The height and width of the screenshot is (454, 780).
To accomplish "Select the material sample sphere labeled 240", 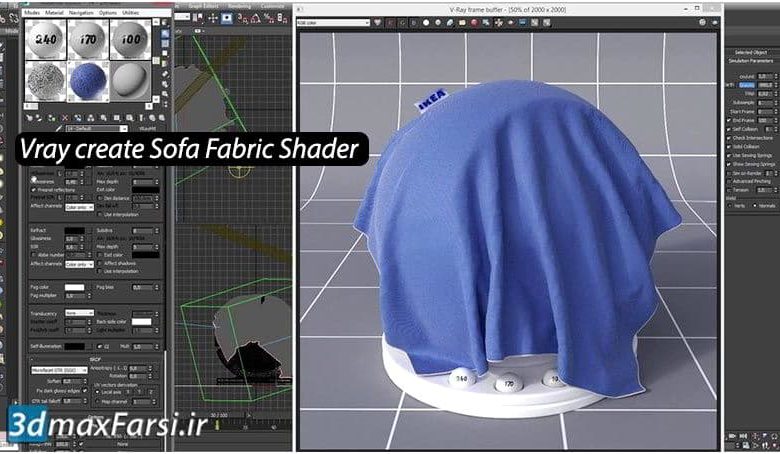I will 46,39.
